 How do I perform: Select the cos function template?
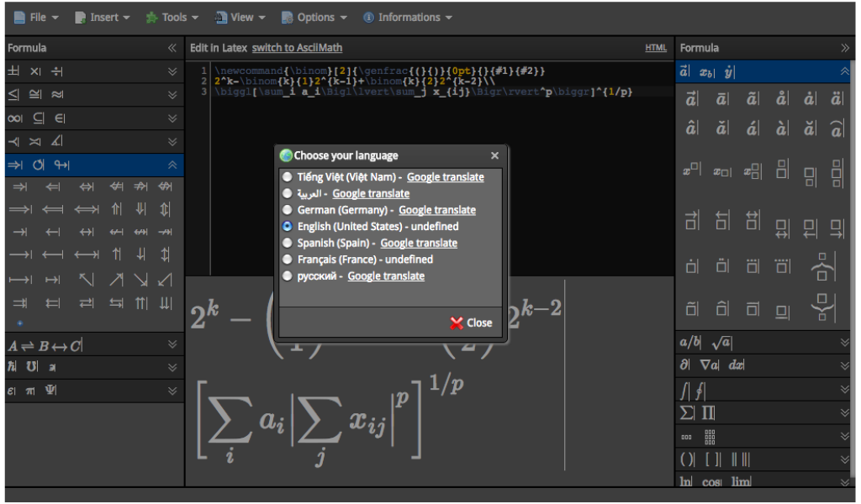click(x=709, y=481)
